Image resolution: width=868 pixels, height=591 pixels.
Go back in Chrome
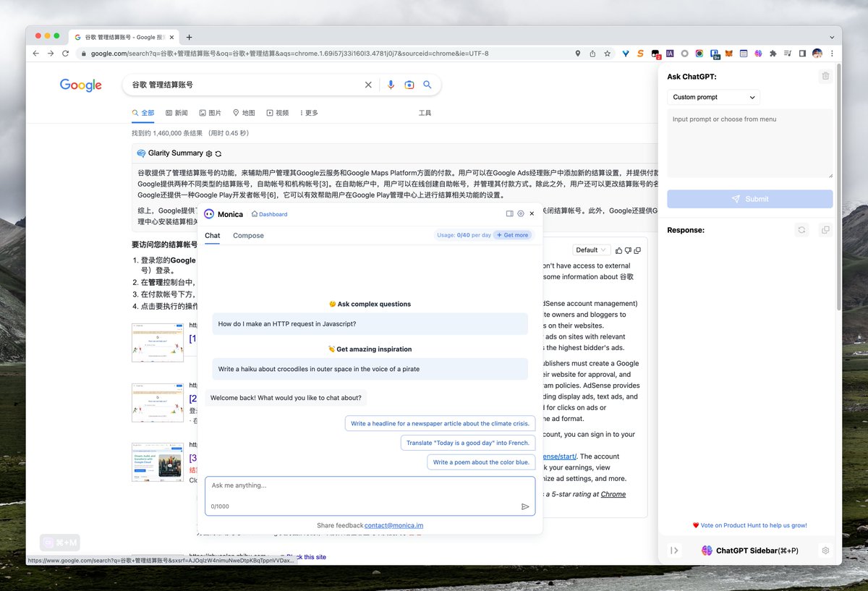click(x=35, y=54)
